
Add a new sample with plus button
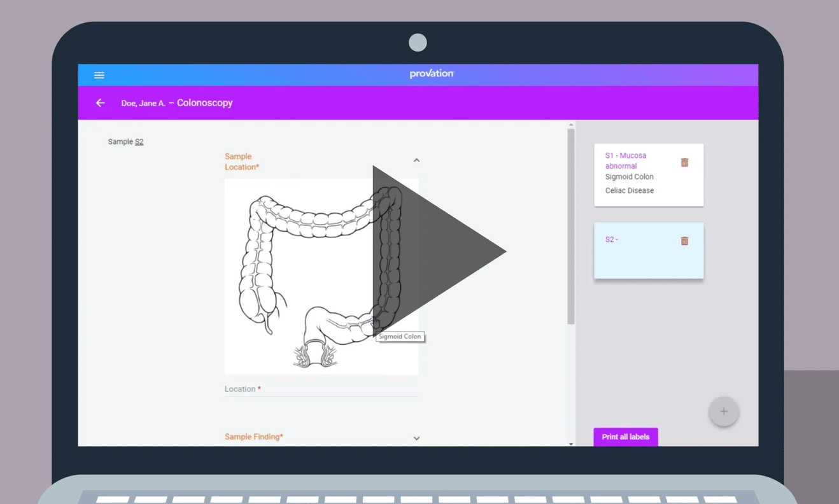(x=723, y=412)
